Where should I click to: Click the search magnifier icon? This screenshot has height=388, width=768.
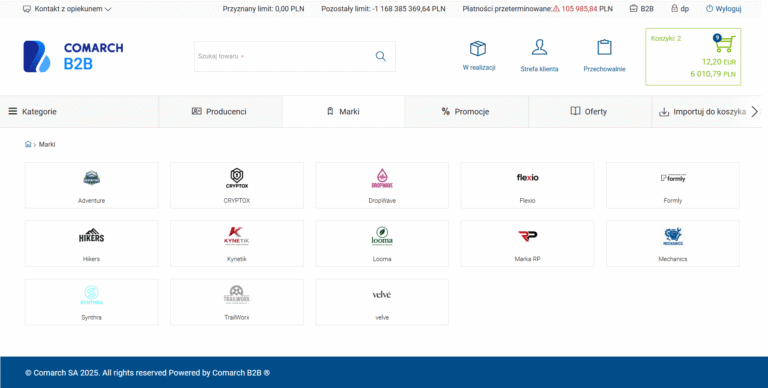coord(381,56)
